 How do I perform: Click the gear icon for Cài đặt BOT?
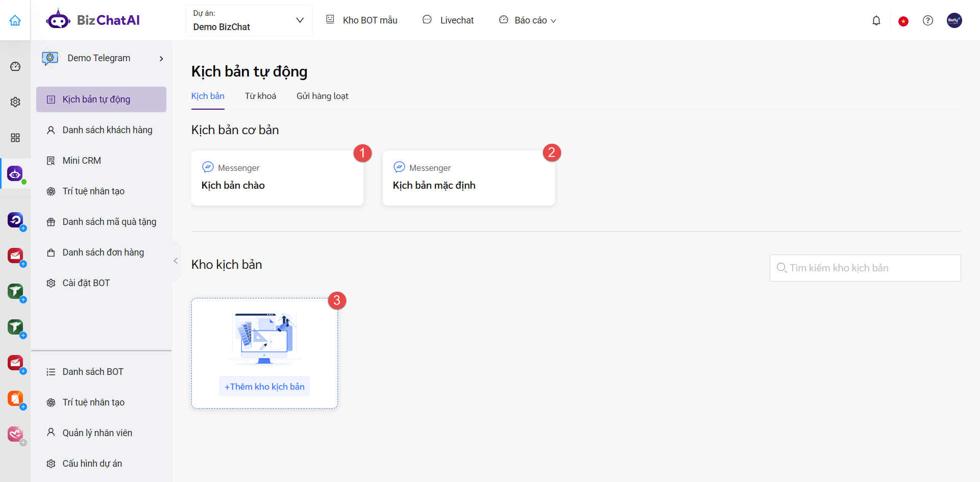(51, 283)
